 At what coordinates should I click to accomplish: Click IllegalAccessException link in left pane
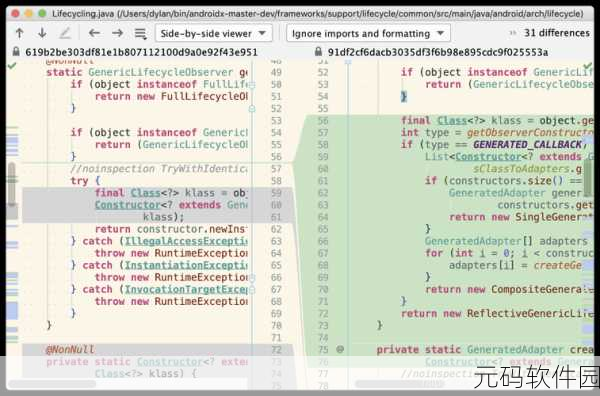click(x=186, y=241)
